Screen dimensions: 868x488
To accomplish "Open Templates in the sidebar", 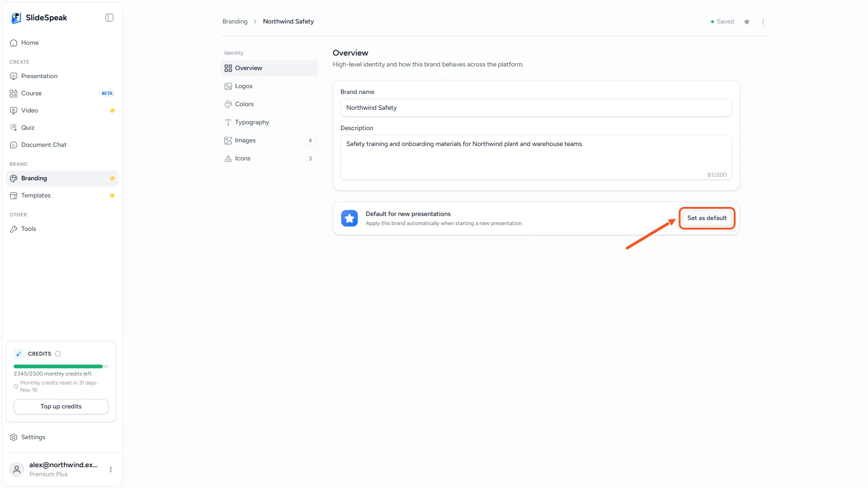I will (x=62, y=195).
